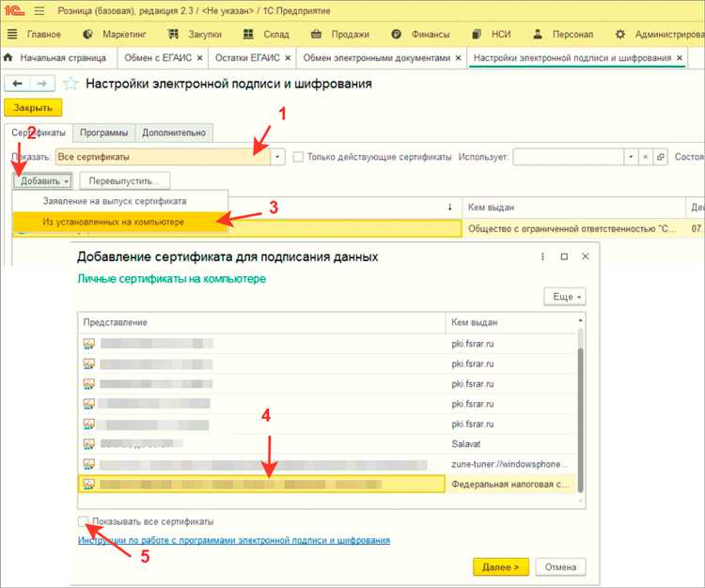Toggle Только действующие сертификаты checkbox

(x=298, y=157)
